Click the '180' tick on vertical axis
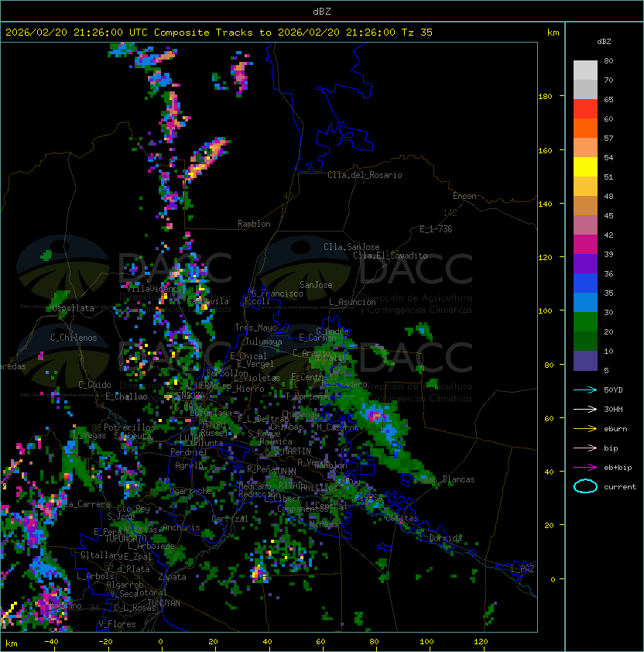Viewport: 644px width, 652px height. coord(545,97)
